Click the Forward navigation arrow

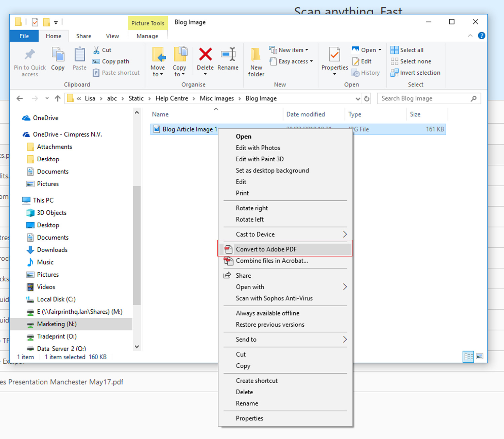(35, 98)
